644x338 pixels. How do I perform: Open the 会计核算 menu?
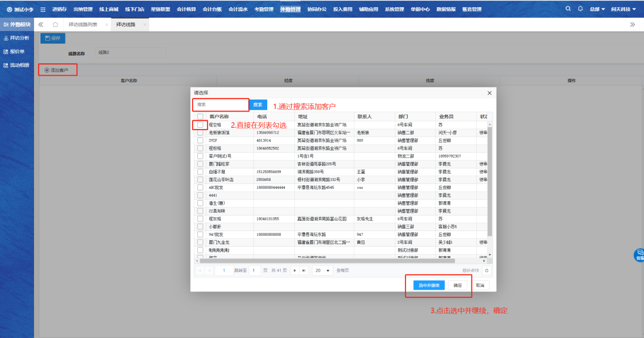click(x=187, y=10)
